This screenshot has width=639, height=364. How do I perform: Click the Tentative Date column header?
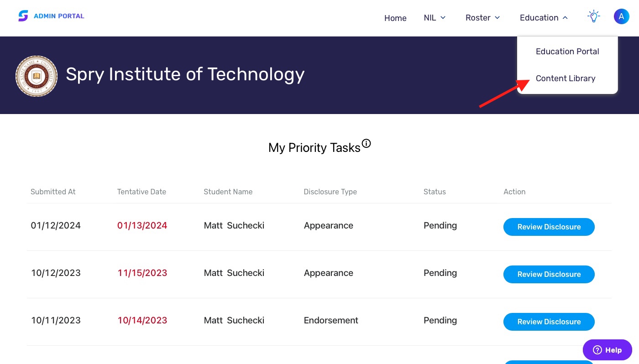(141, 192)
